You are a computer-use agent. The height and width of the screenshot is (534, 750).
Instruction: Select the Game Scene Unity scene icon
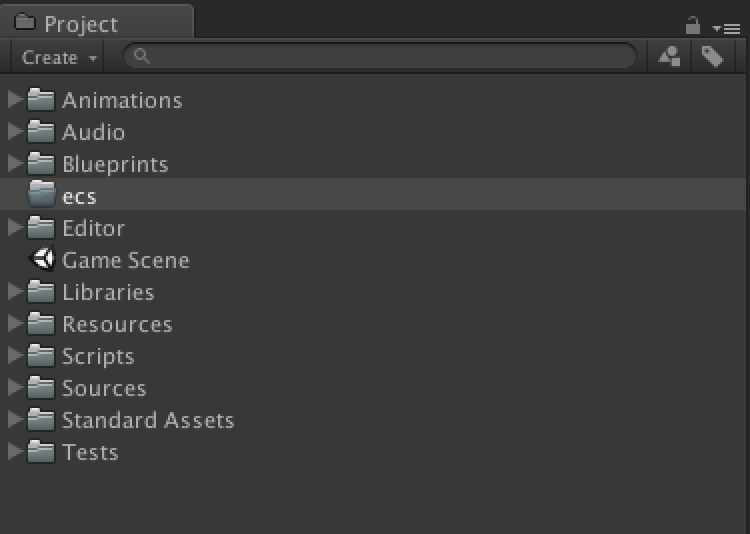[42, 259]
